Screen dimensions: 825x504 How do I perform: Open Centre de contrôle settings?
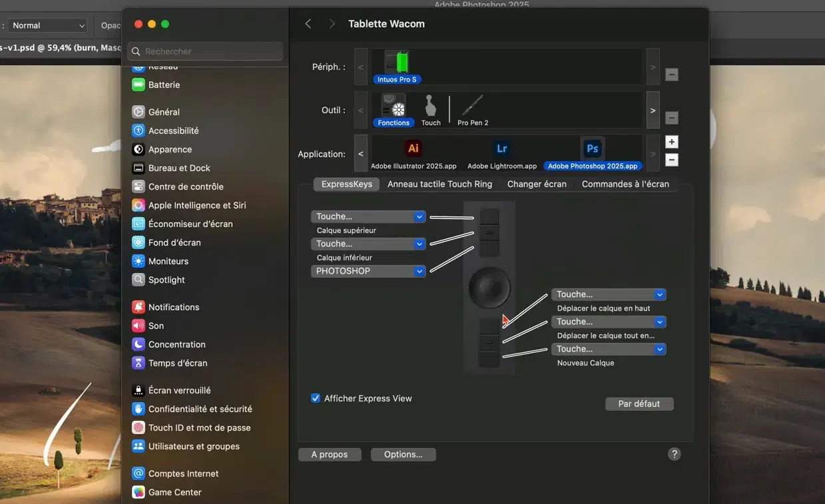coord(178,186)
